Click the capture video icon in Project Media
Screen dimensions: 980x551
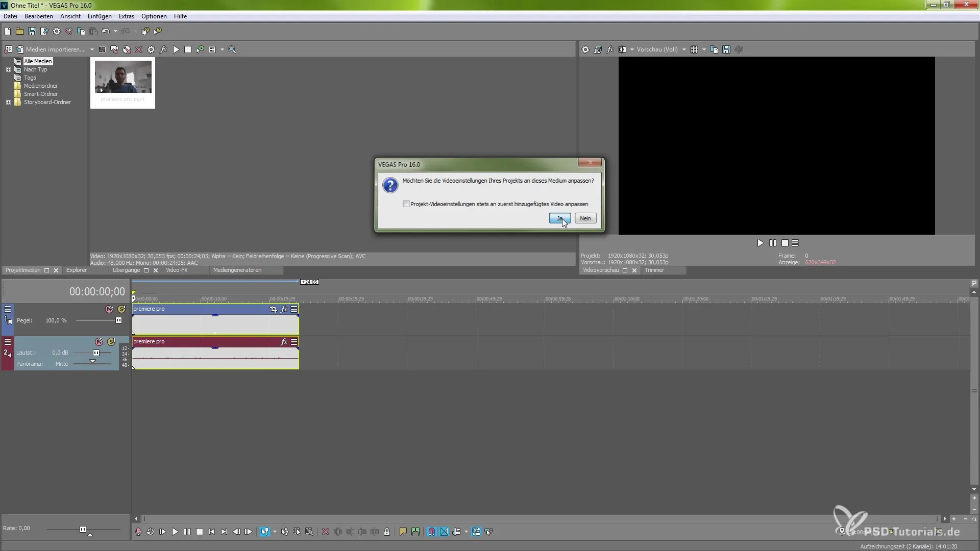(x=114, y=49)
